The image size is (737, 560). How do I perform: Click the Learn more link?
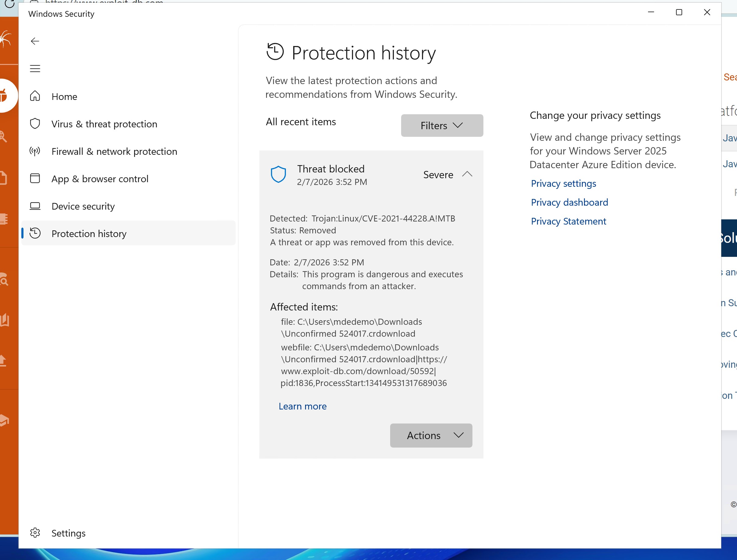302,406
